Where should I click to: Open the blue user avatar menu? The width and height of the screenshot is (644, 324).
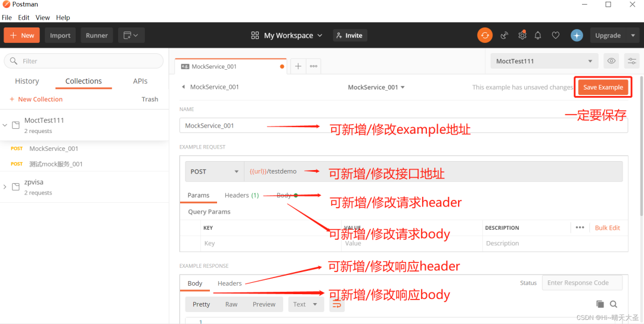click(x=577, y=35)
